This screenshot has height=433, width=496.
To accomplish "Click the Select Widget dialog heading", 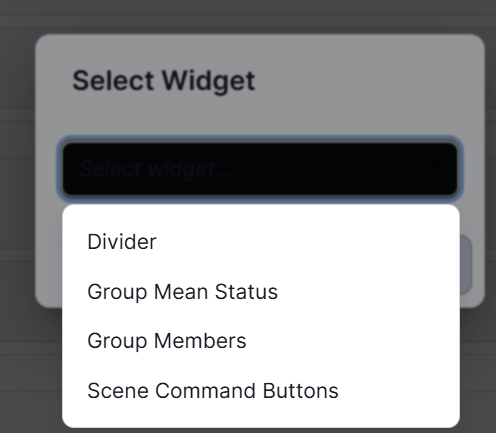I will coord(164,81).
